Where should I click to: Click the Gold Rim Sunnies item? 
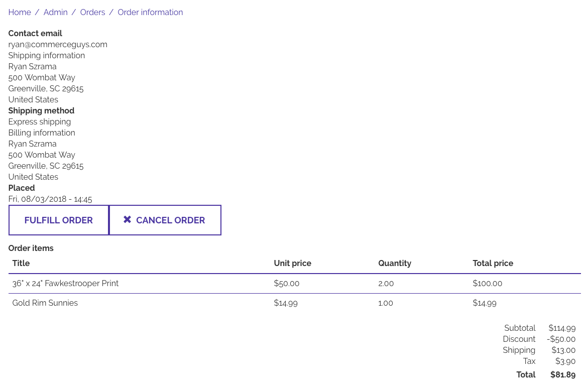[x=45, y=303]
